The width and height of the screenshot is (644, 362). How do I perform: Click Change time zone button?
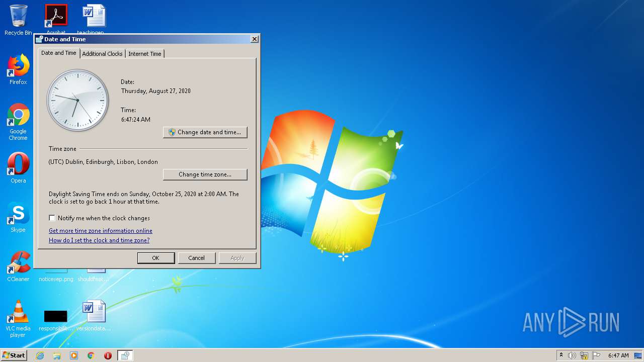coord(205,174)
